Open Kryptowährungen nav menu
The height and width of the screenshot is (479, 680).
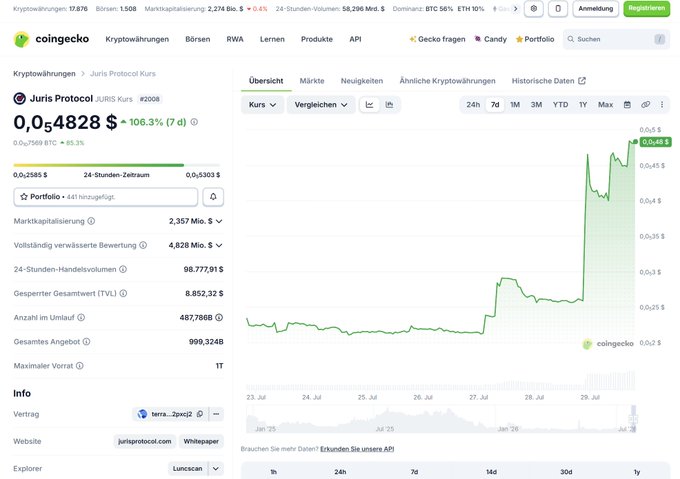(x=137, y=39)
